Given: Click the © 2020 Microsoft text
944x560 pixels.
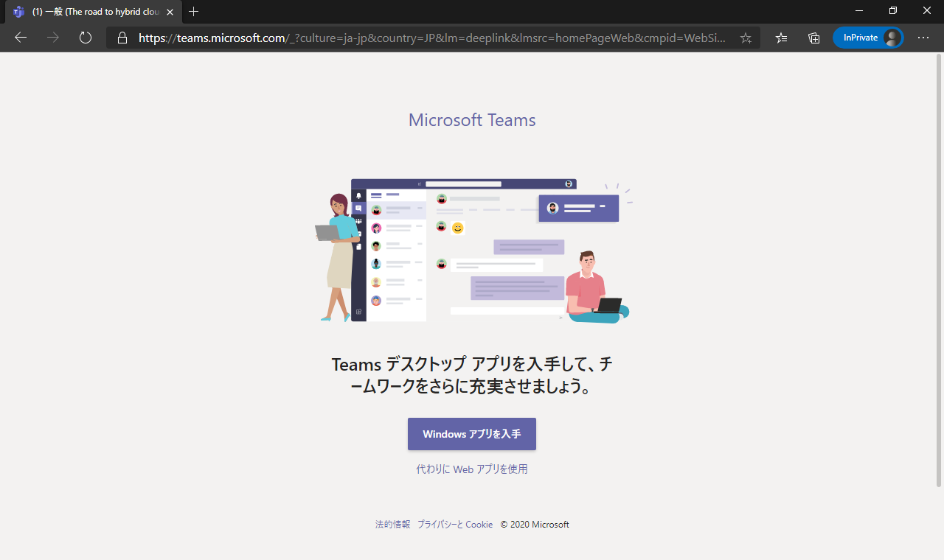Looking at the screenshot, I should pos(535,525).
